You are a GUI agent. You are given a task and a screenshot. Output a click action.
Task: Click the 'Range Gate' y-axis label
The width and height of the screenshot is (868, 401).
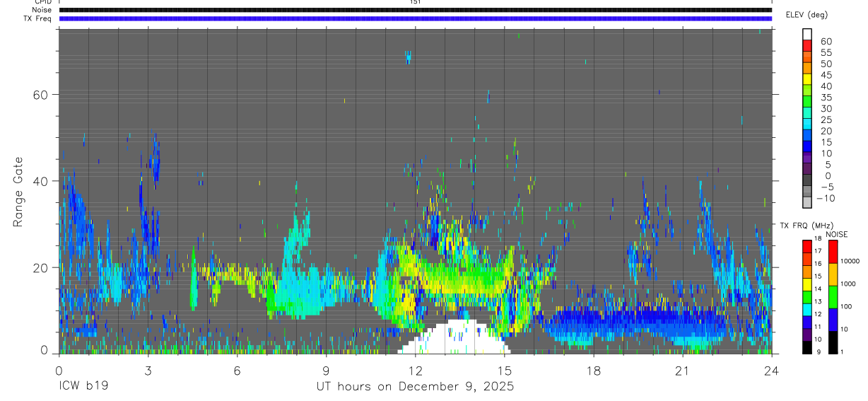tap(18, 192)
